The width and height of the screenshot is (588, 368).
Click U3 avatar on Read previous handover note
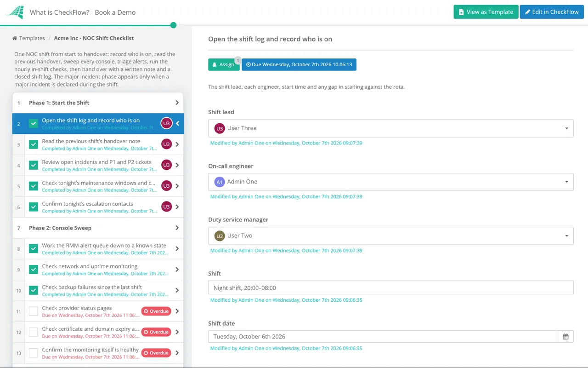(166, 144)
